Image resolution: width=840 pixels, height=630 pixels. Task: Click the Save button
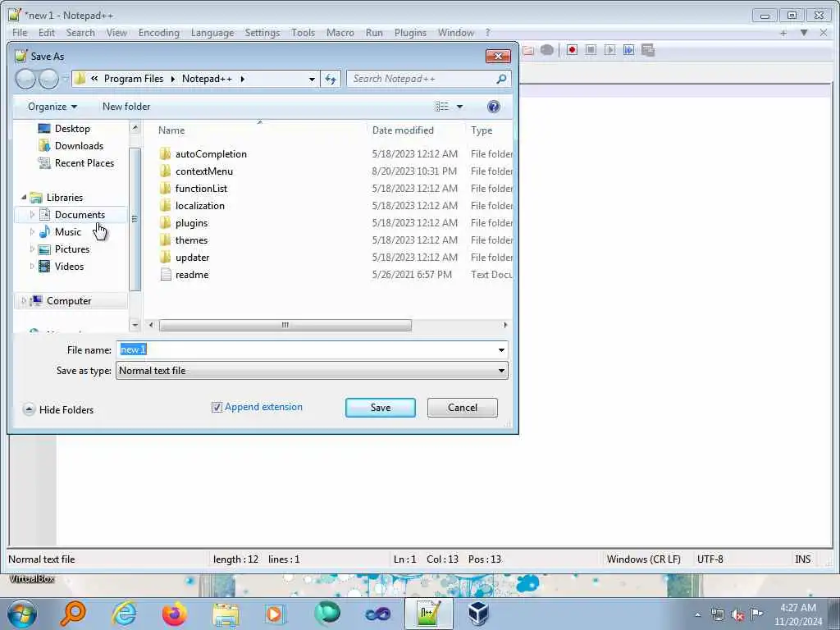(x=381, y=408)
